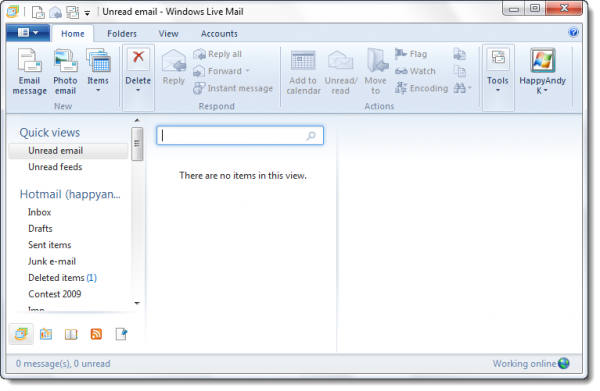Viewport: 600px width, 391px height.
Task: Click the magnifier search icon
Action: pyautogui.click(x=311, y=135)
